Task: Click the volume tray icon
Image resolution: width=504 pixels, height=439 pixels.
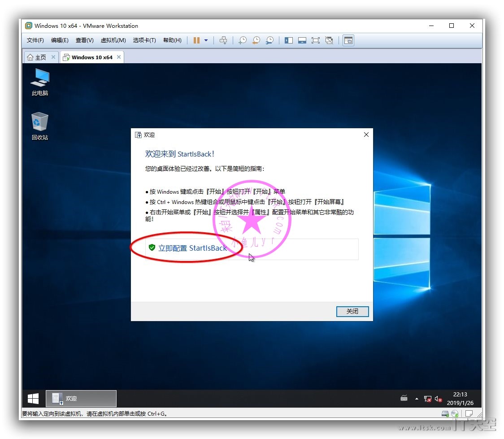Action: point(438,399)
